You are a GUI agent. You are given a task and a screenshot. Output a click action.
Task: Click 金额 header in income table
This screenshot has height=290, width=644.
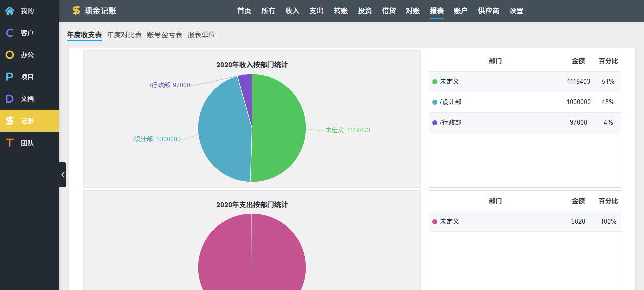point(578,61)
